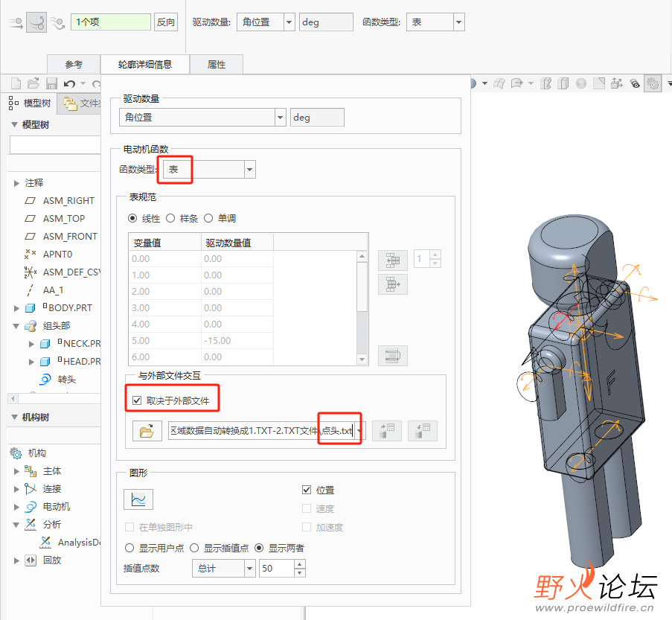Screen dimensions: 672x620
Task: Click the table scroll down arrow
Action: [x=362, y=359]
